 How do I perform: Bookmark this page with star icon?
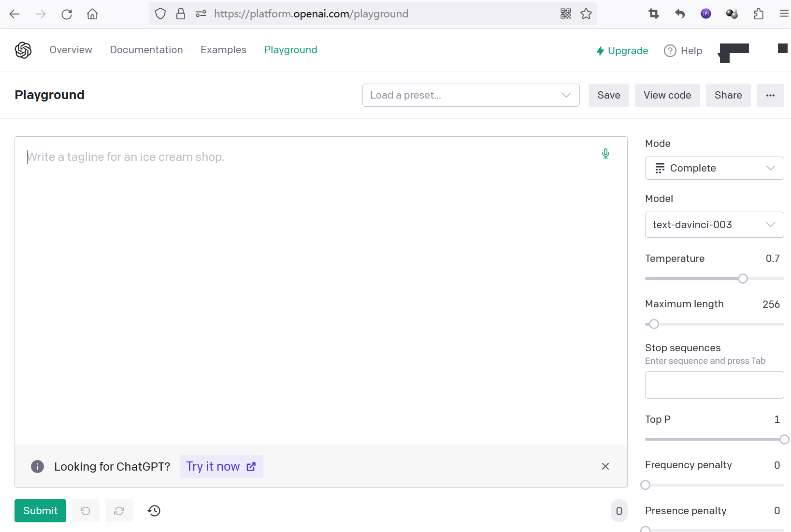586,14
